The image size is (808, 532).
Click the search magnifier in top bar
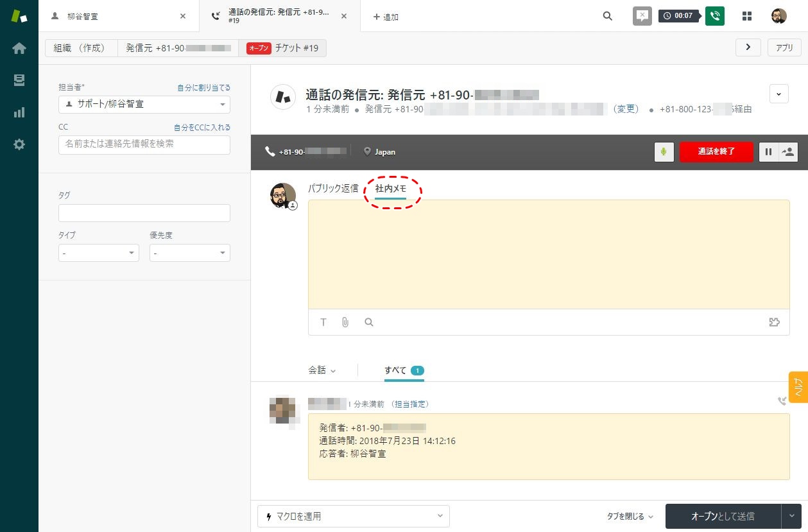coord(608,16)
